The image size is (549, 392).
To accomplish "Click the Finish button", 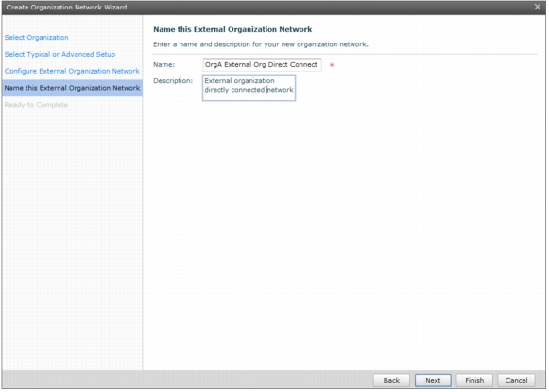I will 474,380.
